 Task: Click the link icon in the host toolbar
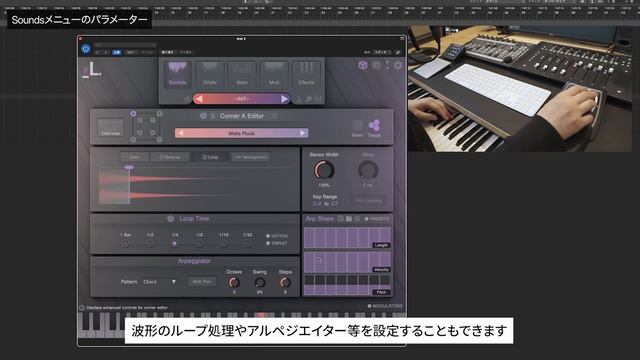[398, 52]
